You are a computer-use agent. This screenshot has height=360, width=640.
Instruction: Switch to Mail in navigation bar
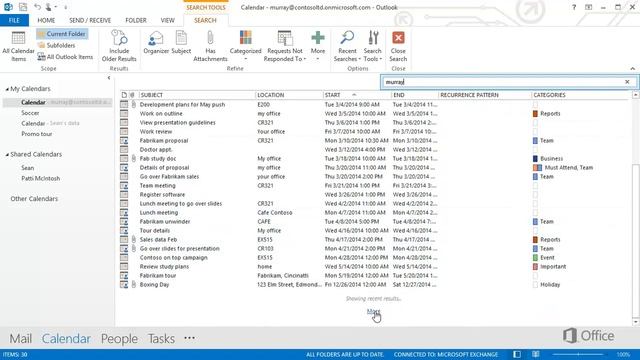tap(20, 338)
